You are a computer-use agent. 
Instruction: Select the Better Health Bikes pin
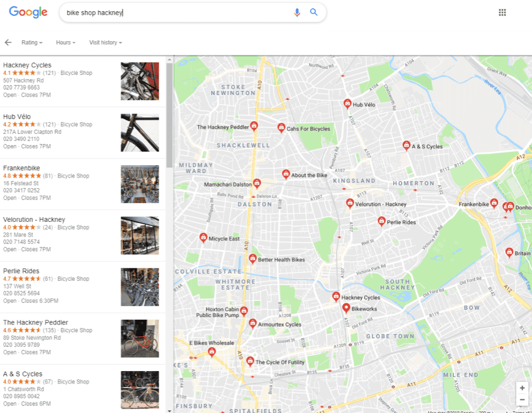click(x=252, y=258)
